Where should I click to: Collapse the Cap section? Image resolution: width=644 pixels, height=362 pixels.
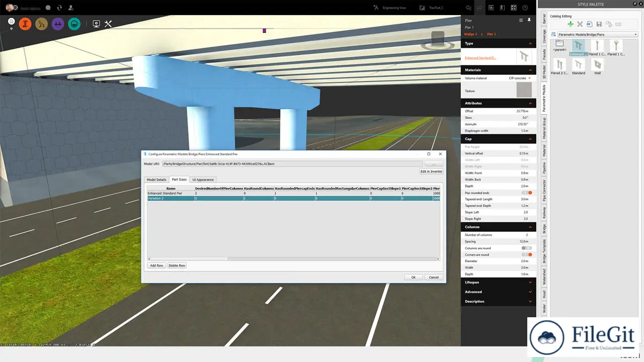pos(530,139)
